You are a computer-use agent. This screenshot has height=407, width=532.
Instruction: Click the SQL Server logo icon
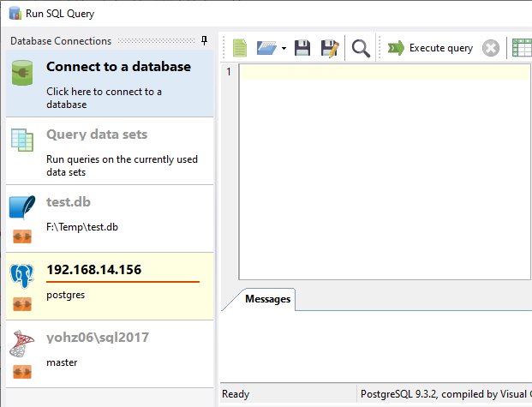(22, 344)
